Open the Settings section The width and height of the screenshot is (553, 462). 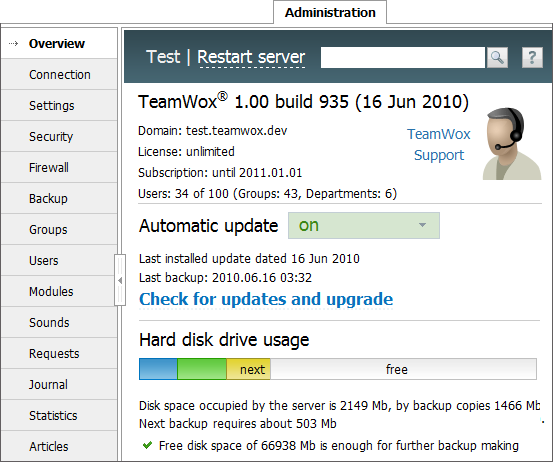[x=59, y=105]
